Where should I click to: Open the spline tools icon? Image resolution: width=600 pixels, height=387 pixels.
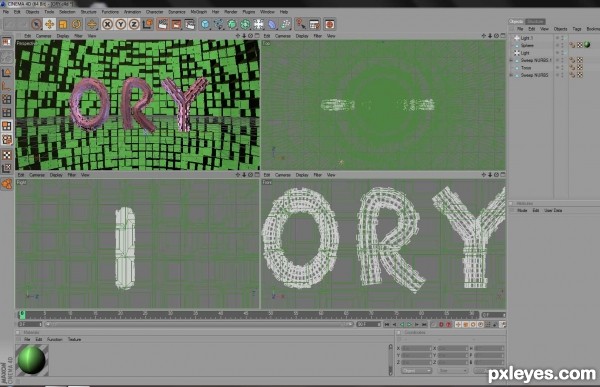[218, 24]
